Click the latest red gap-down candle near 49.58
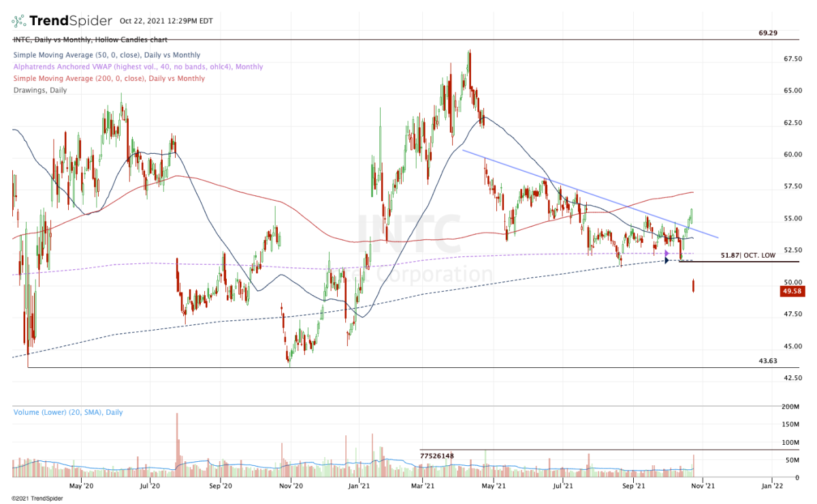 tap(694, 286)
